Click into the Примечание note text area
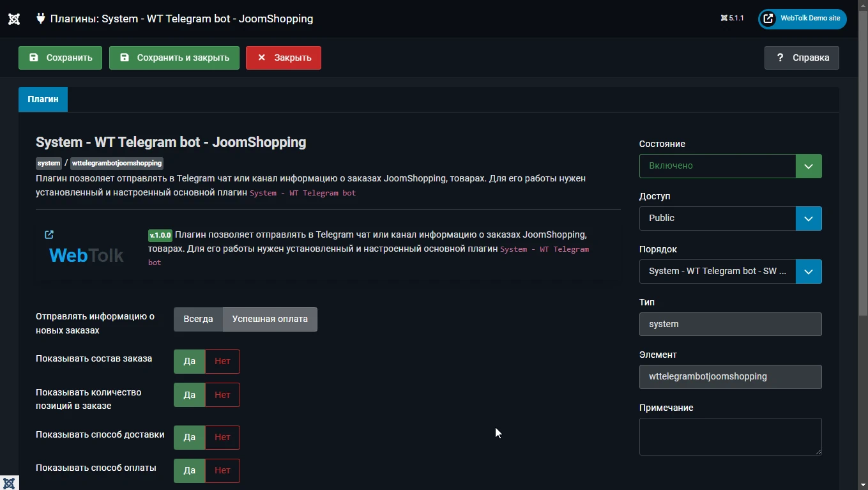The image size is (868, 490). [x=730, y=436]
